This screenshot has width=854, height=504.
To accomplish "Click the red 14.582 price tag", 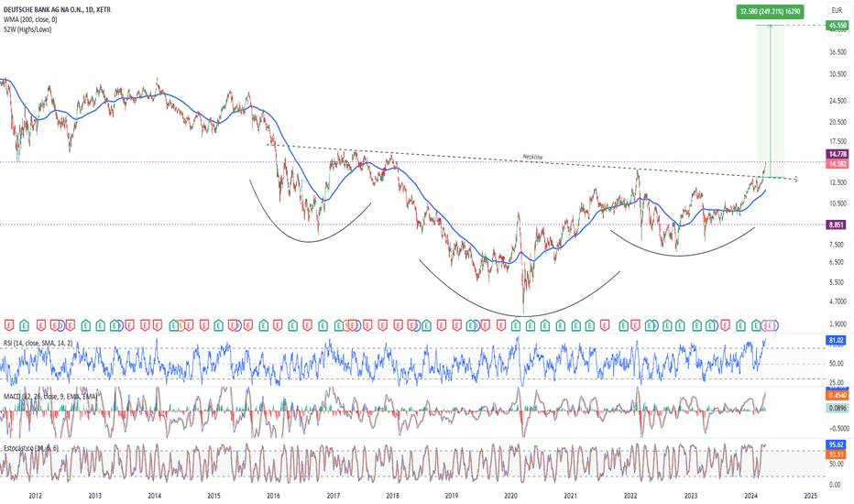I will (x=838, y=164).
